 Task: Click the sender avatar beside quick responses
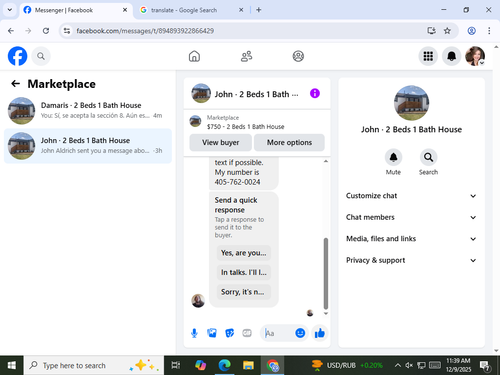198,301
